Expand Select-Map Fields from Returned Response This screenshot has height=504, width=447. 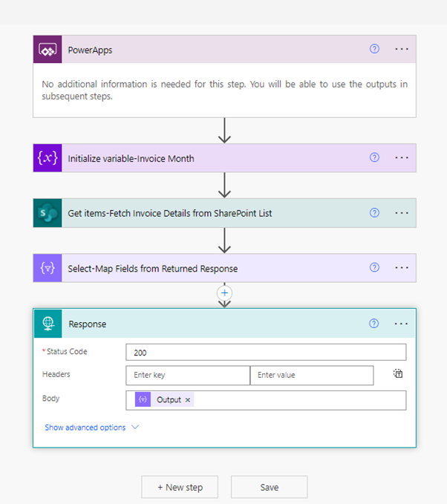pos(224,268)
